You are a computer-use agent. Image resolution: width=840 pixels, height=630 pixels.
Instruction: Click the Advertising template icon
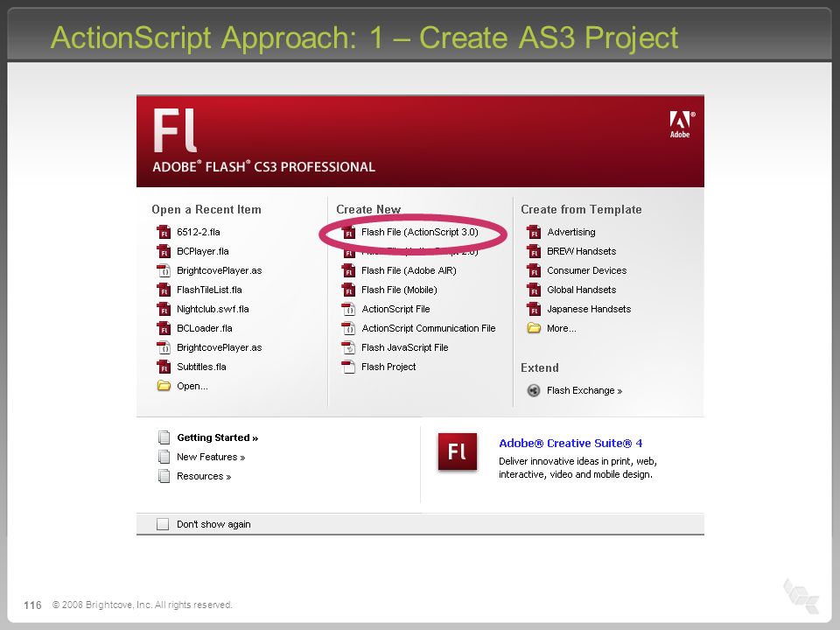(534, 232)
